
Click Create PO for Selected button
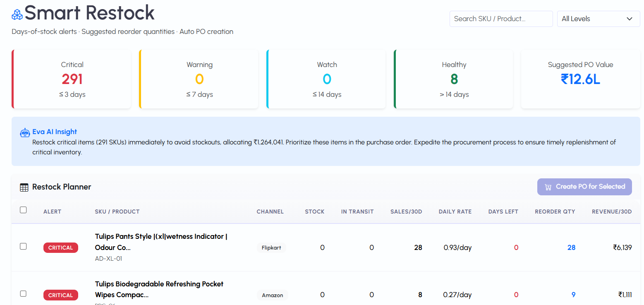coord(584,187)
